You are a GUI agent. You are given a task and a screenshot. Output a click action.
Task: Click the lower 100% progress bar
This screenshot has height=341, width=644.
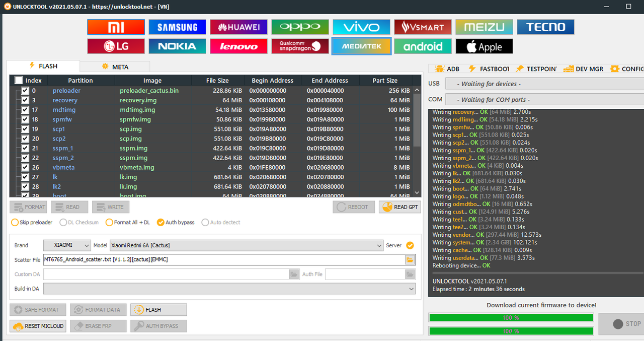pyautogui.click(x=511, y=331)
